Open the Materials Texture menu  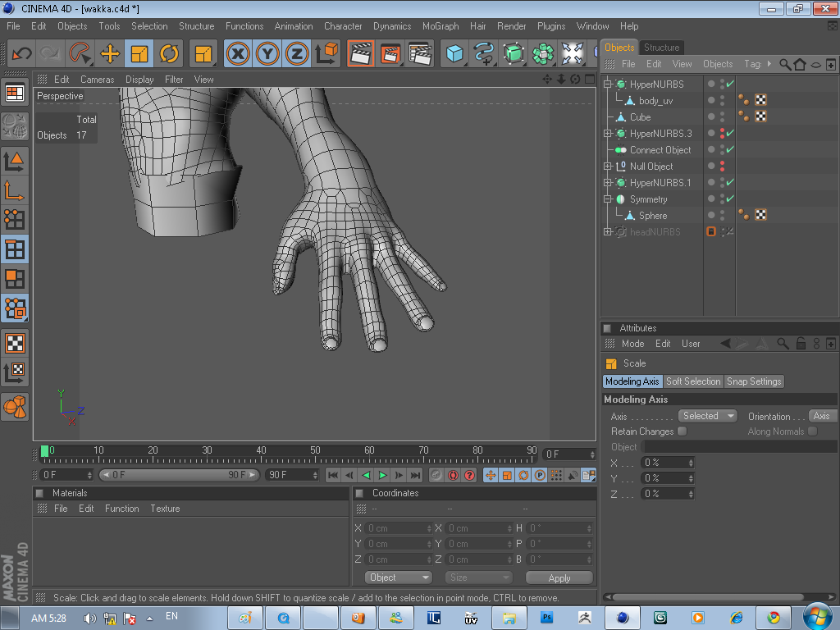point(165,509)
